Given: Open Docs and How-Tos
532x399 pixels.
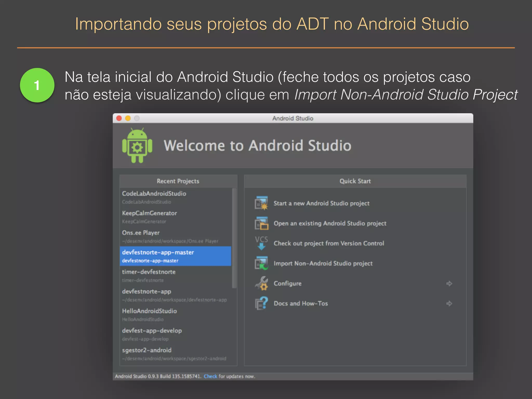Looking at the screenshot, I should (301, 303).
